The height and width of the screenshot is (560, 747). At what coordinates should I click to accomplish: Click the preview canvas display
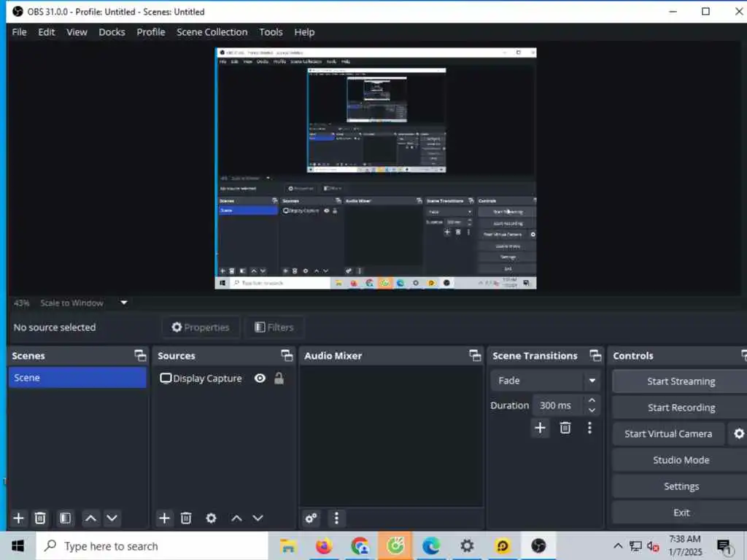[x=376, y=168]
